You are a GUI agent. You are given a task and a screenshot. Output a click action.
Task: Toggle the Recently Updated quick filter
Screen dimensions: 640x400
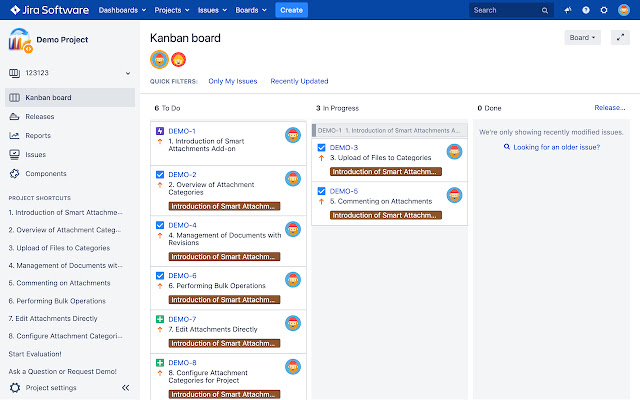coord(299,81)
